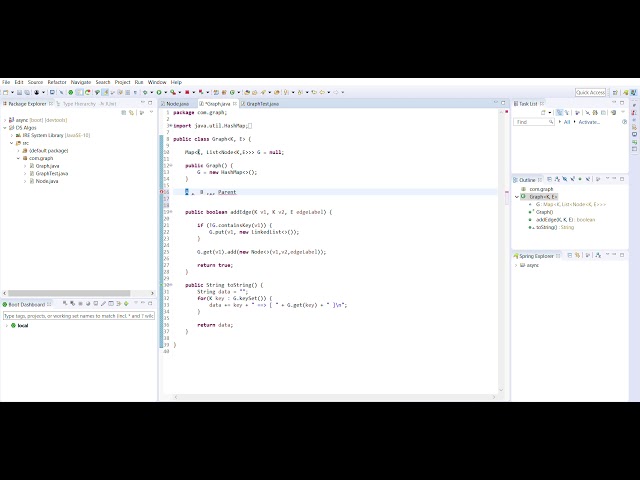The height and width of the screenshot is (480, 640).
Task: Open the File menu
Action: (6, 82)
